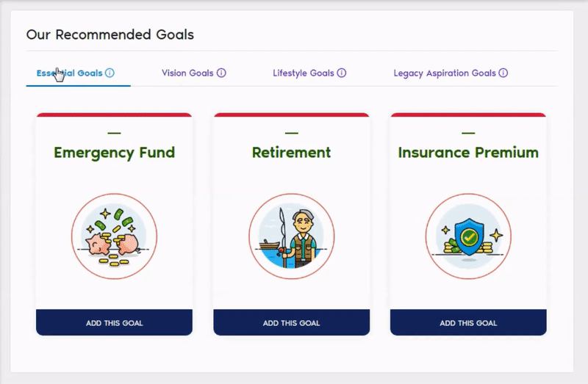Click the green dash above Emergency Fund
The width and height of the screenshot is (588, 384).
coord(114,133)
